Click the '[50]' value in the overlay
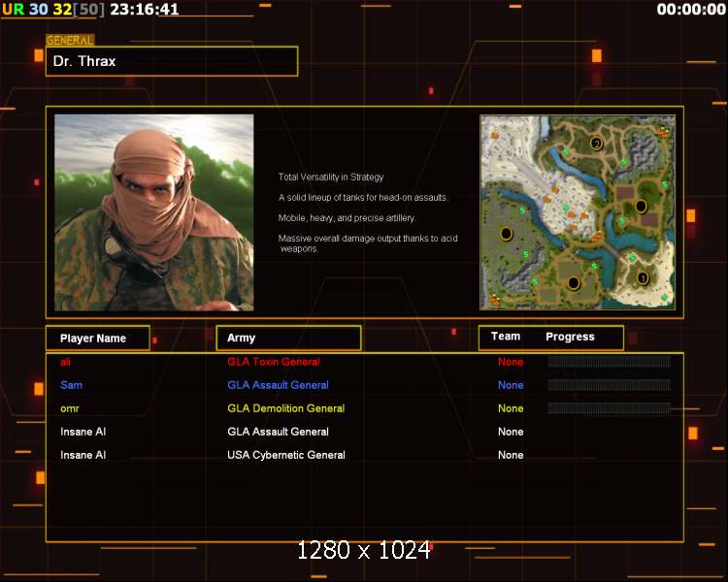728x582 pixels. pos(89,10)
